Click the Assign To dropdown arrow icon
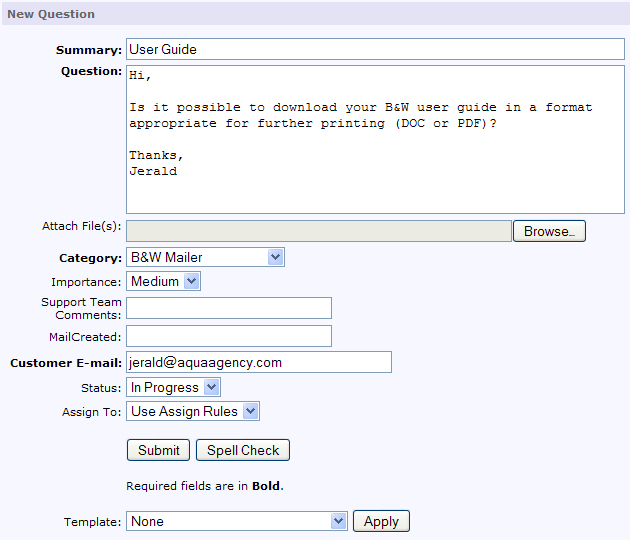The width and height of the screenshot is (630, 540). pyautogui.click(x=251, y=411)
